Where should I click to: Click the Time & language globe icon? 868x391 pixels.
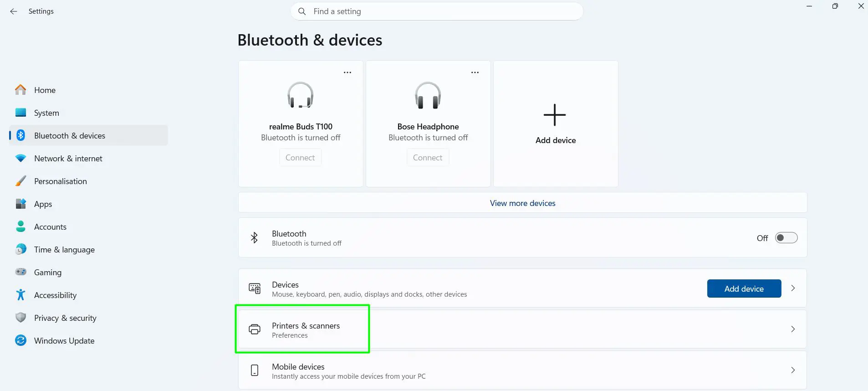click(20, 249)
